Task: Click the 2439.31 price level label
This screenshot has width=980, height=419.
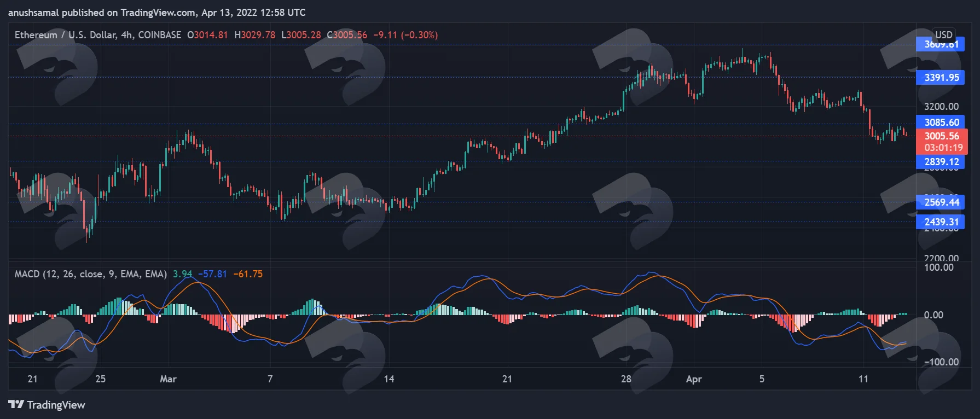Action: coord(941,222)
